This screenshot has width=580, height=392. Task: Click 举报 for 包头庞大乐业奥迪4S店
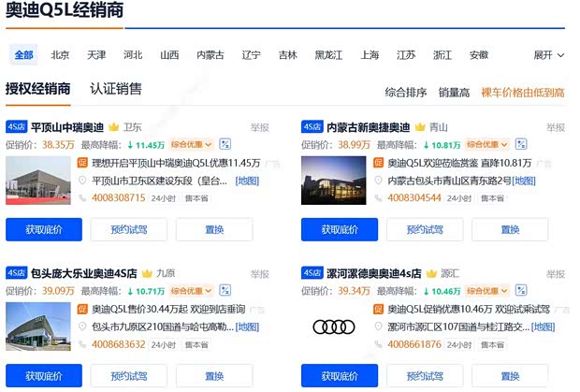pyautogui.click(x=260, y=274)
